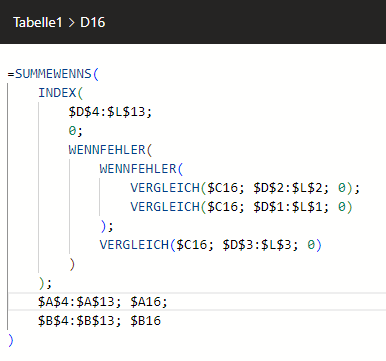Click VERGLEICH on the $D$1:$L$1 line
Image resolution: width=386 pixels, height=361 pixels.
pos(165,207)
